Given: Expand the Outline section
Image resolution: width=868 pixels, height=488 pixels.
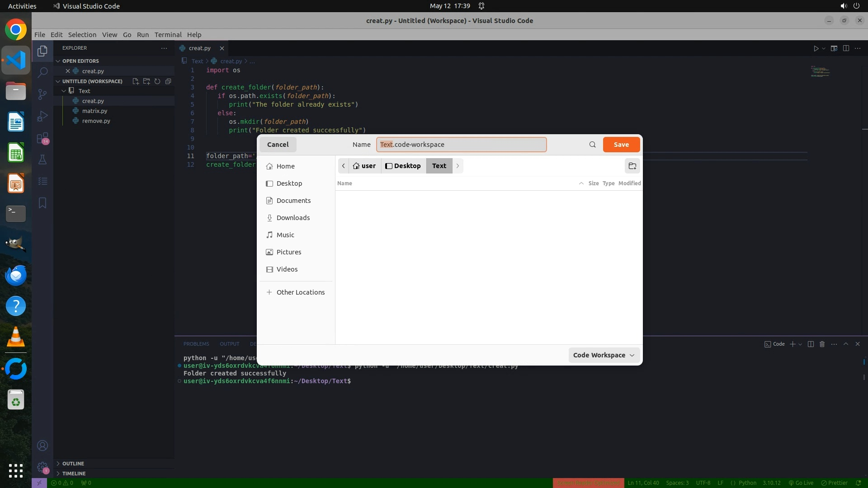Looking at the screenshot, I should pyautogui.click(x=73, y=464).
